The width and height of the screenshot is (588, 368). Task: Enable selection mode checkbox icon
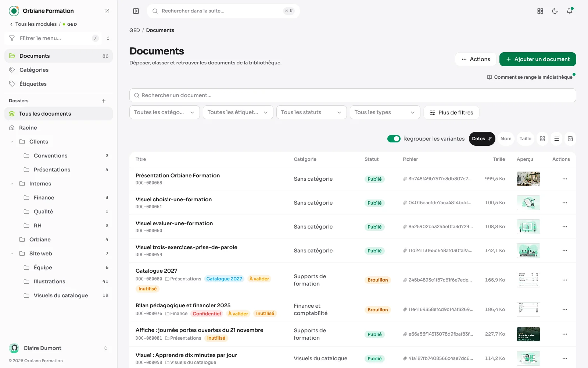click(x=570, y=139)
